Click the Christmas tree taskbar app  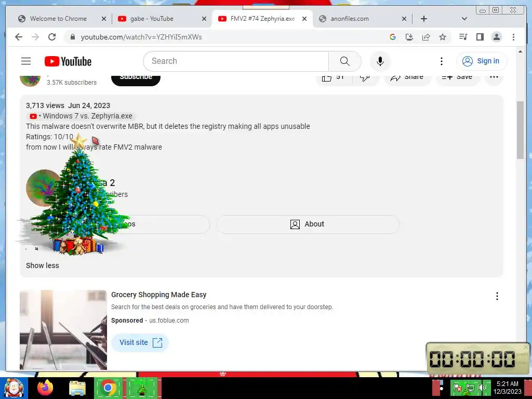[x=142, y=388]
